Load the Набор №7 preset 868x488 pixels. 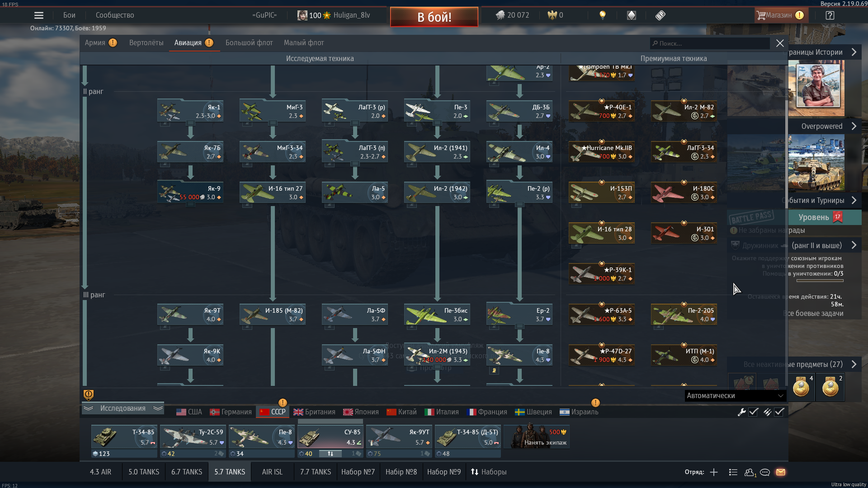click(358, 472)
